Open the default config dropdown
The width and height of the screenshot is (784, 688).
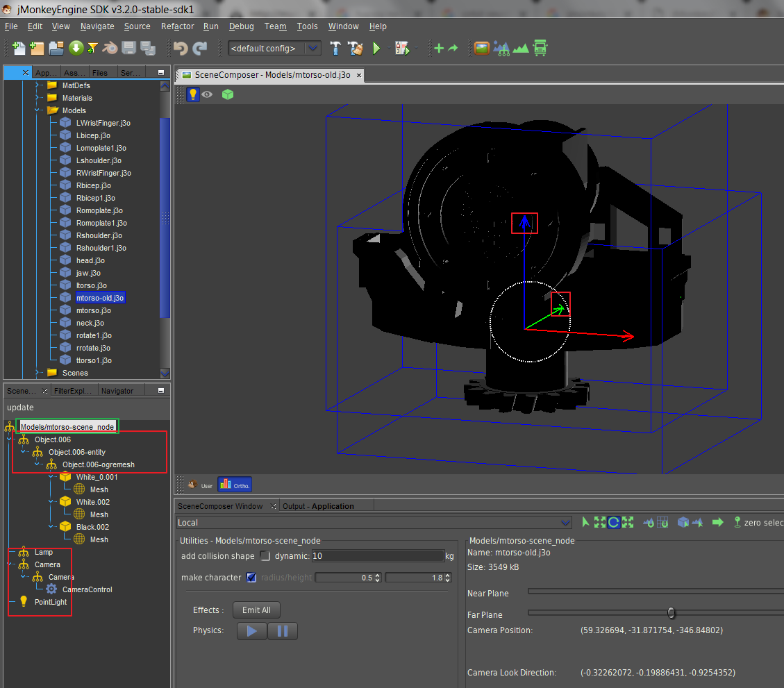(313, 48)
